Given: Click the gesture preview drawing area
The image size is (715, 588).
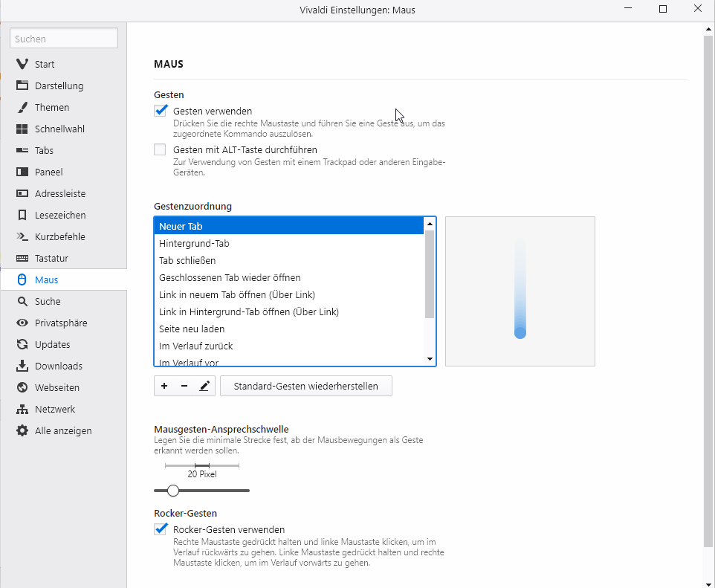Looking at the screenshot, I should point(520,291).
